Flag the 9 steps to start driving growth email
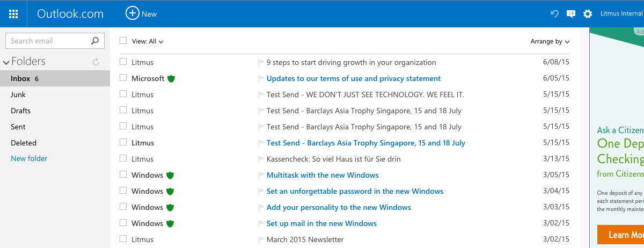644x248 pixels. 261,63
